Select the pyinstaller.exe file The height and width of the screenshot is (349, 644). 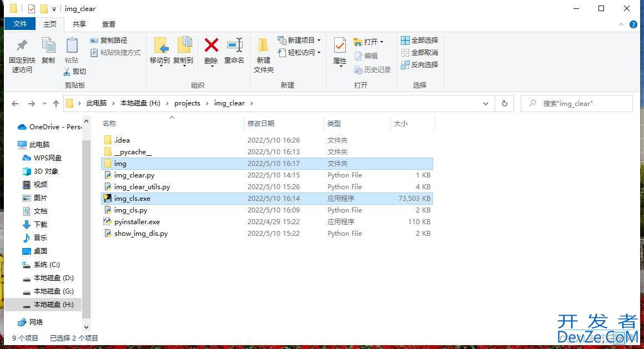[266, 222]
